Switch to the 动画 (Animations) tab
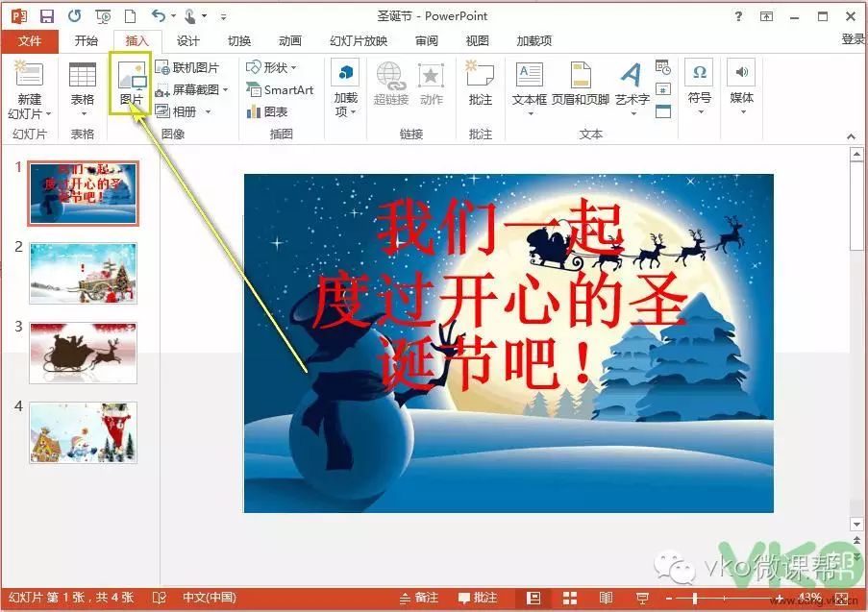Screen dimensions: 868x612 point(289,40)
